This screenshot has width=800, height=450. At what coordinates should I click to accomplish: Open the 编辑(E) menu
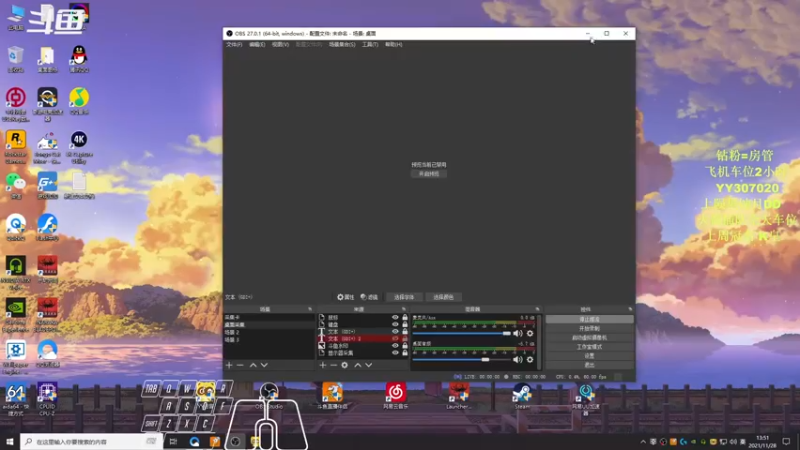(x=257, y=44)
